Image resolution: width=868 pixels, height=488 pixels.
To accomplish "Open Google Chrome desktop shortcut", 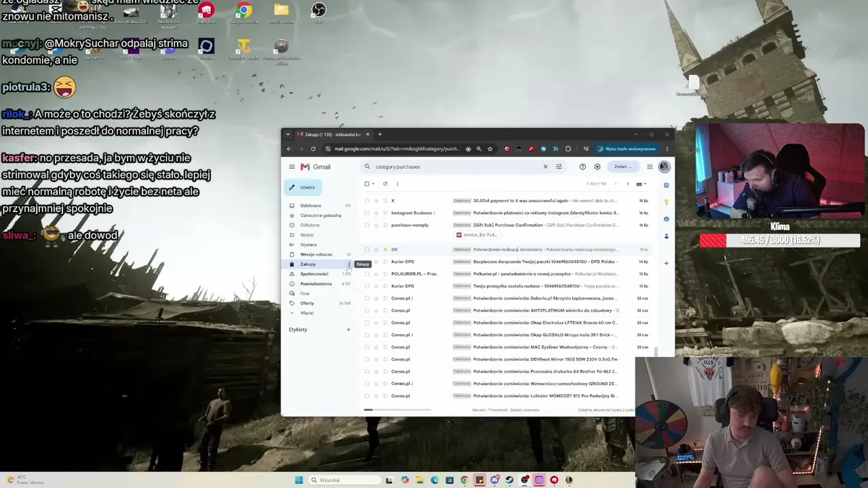I will [x=244, y=13].
